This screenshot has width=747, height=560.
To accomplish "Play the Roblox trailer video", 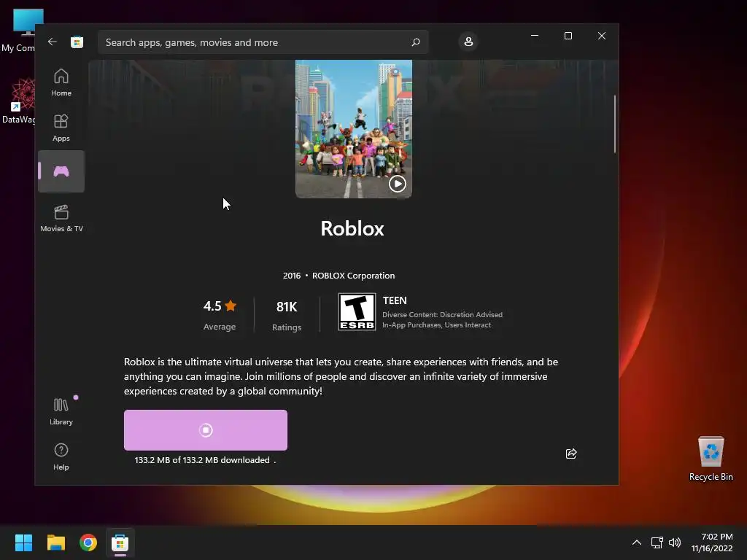I will (397, 183).
